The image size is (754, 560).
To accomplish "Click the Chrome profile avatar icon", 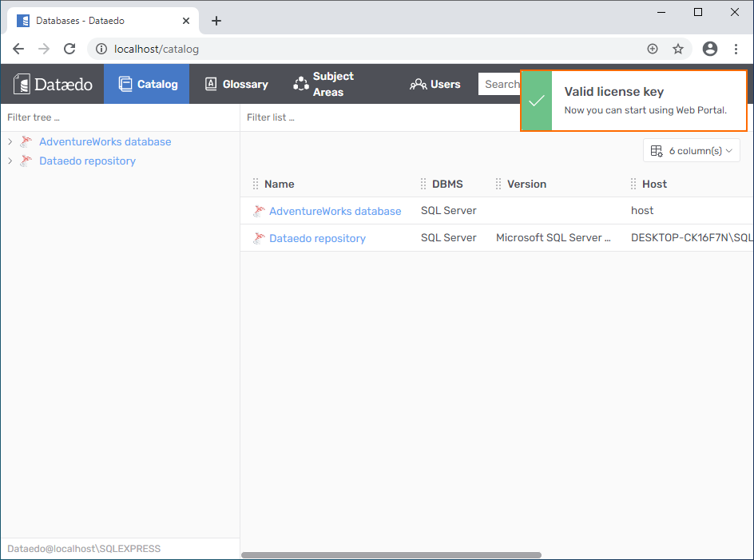I will [x=710, y=49].
